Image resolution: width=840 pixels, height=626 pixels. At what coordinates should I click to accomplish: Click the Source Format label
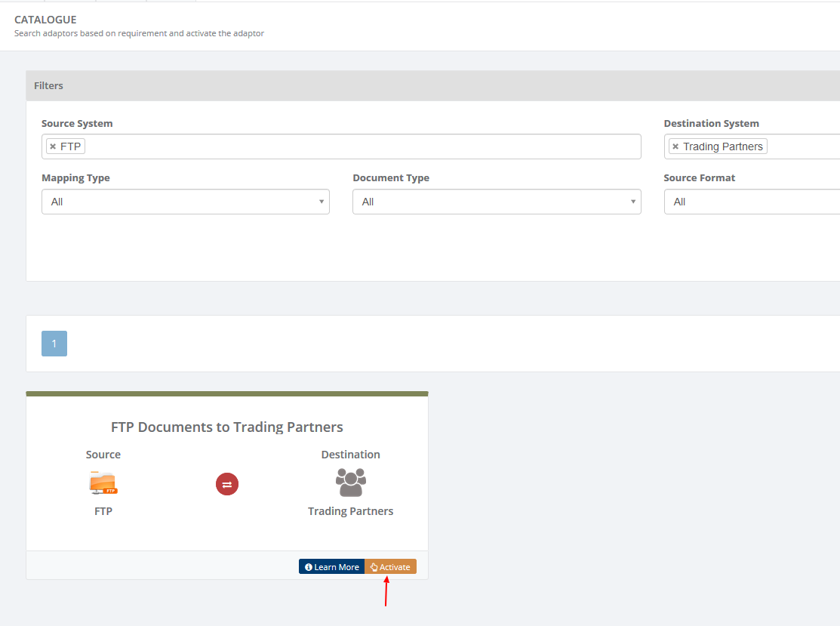tap(699, 178)
